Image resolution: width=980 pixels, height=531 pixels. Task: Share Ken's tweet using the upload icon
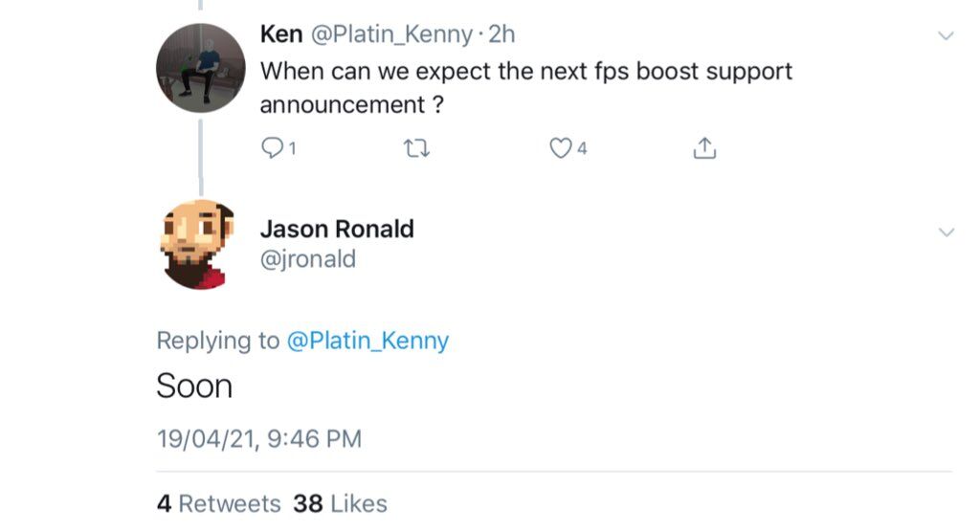(x=703, y=148)
